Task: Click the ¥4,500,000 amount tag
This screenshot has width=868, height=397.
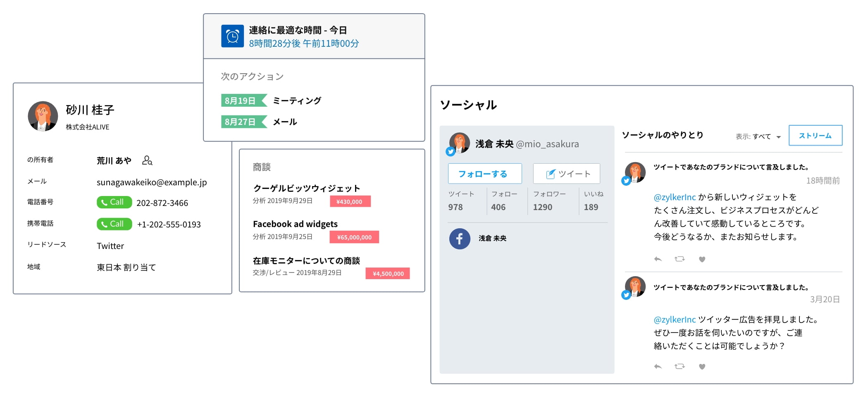Action: pyautogui.click(x=388, y=273)
